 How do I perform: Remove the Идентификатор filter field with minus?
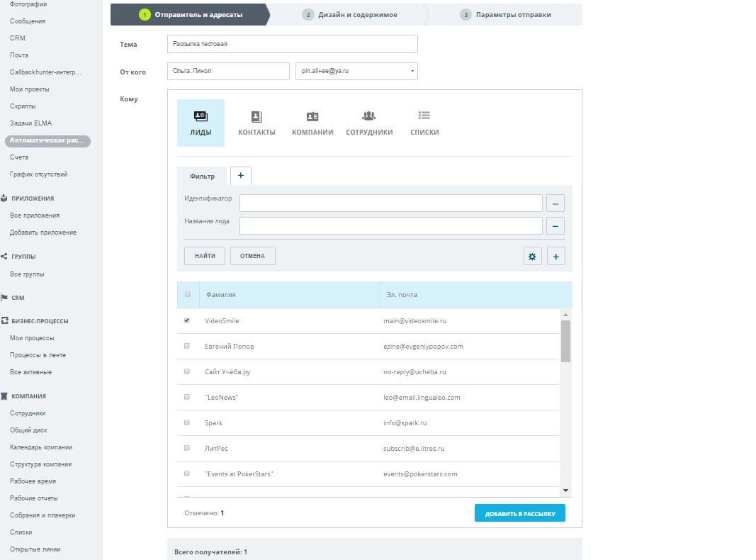[555, 203]
